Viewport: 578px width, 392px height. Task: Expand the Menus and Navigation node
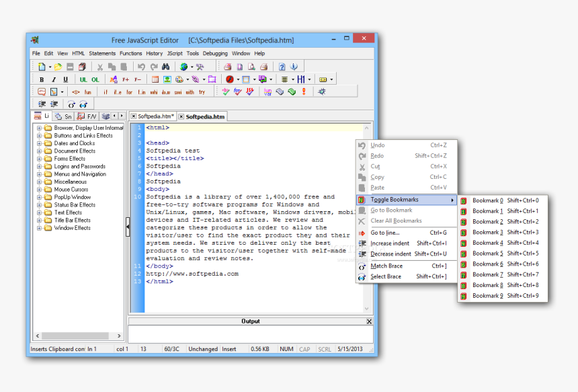(x=39, y=173)
